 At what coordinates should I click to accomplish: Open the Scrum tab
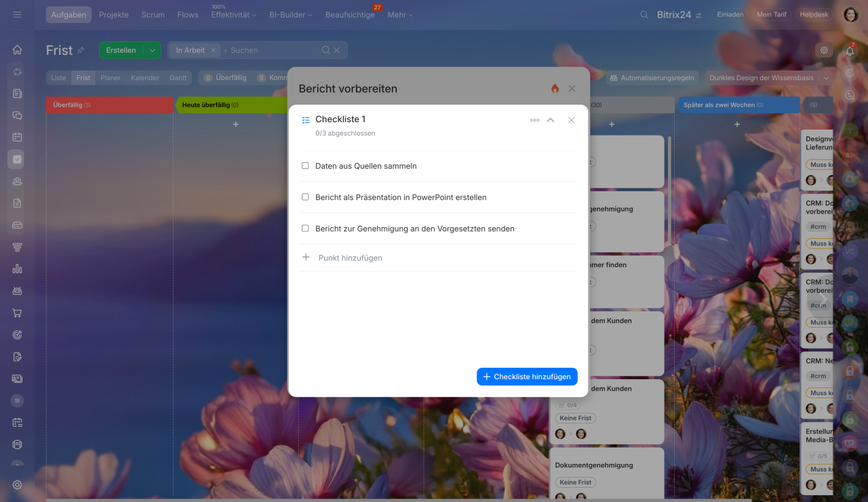[x=153, y=14]
